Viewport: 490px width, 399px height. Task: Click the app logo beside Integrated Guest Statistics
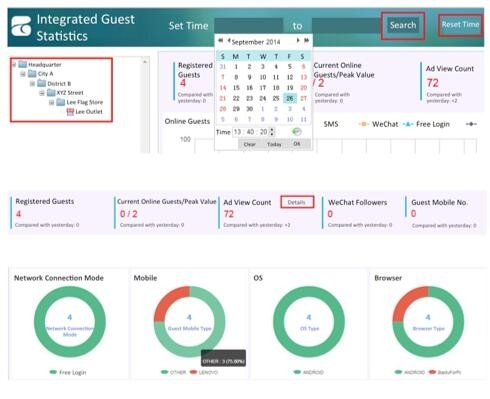tap(21, 26)
